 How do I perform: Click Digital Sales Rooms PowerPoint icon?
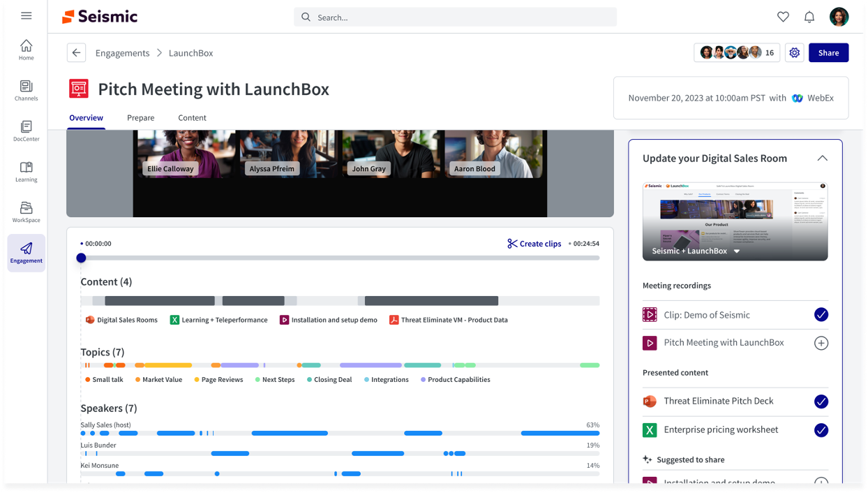pos(90,320)
